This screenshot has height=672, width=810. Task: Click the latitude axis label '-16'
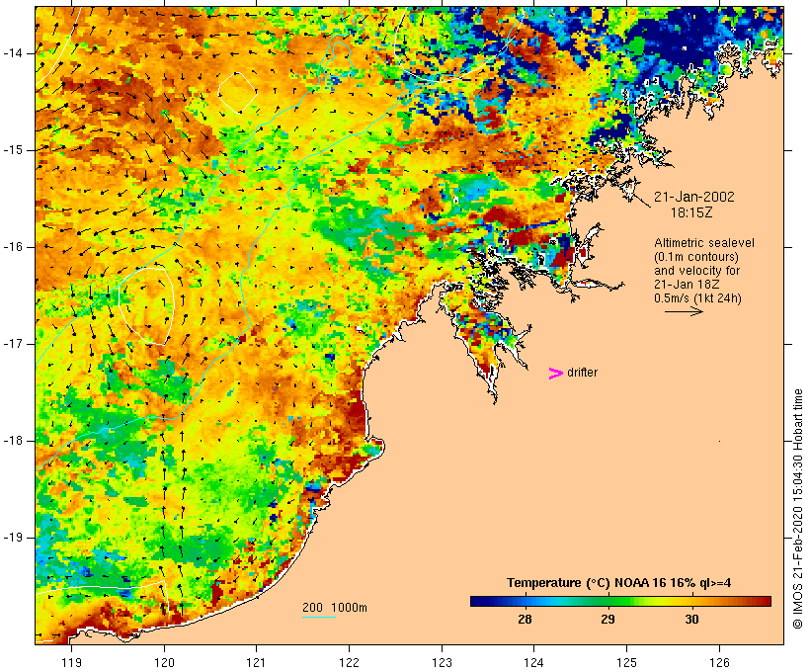[x=13, y=247]
